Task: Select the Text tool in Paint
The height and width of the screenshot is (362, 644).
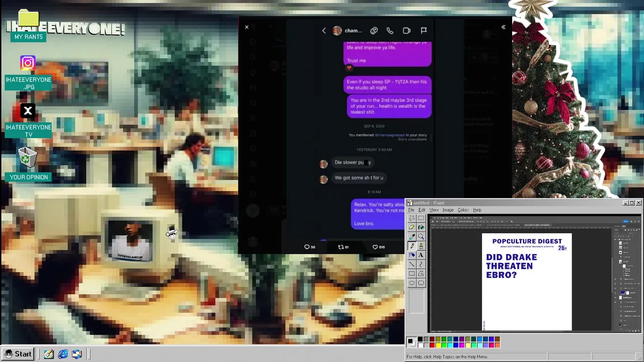Action: coord(421,255)
